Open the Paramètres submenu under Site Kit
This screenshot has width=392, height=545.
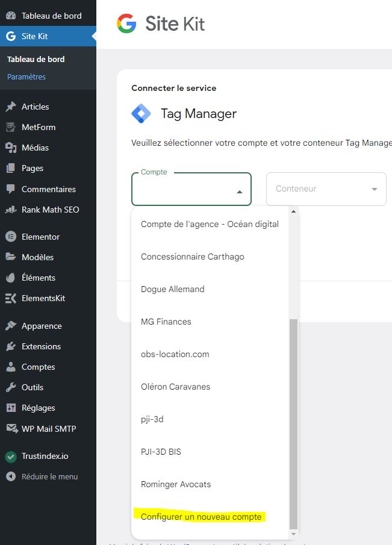point(26,77)
